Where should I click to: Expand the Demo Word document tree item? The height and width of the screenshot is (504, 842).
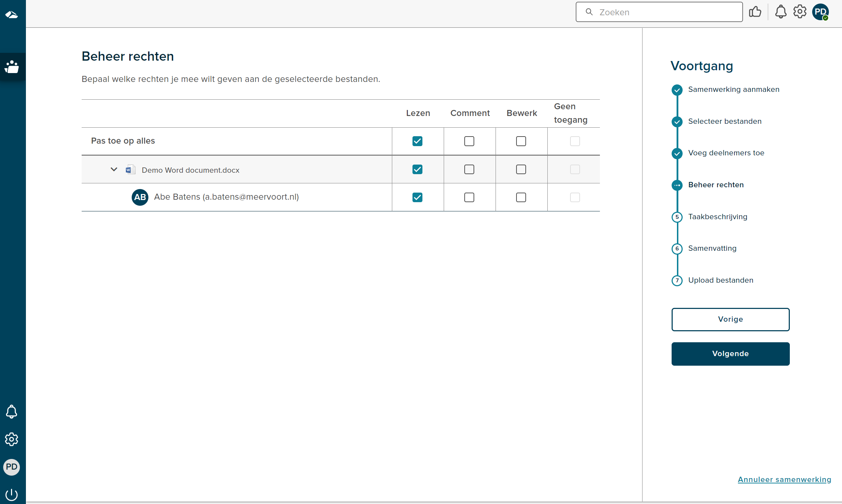[x=114, y=169]
